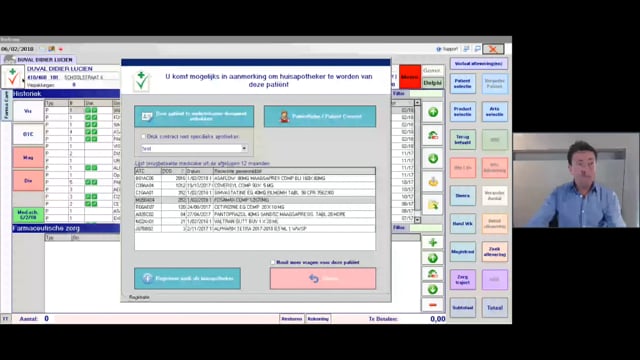640x360 pixels.
Task: Select PANTOPRAZOL row in medication list
Action: (x=255, y=214)
